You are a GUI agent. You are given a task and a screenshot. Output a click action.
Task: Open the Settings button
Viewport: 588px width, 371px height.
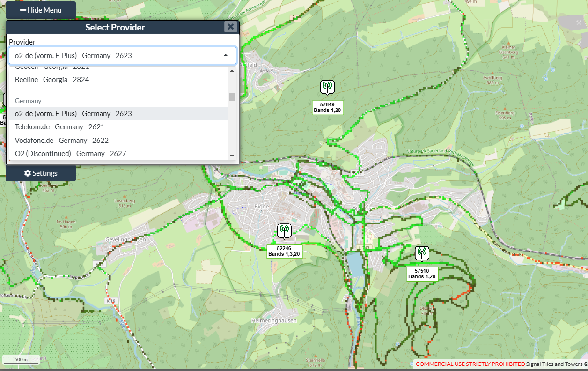(x=40, y=173)
